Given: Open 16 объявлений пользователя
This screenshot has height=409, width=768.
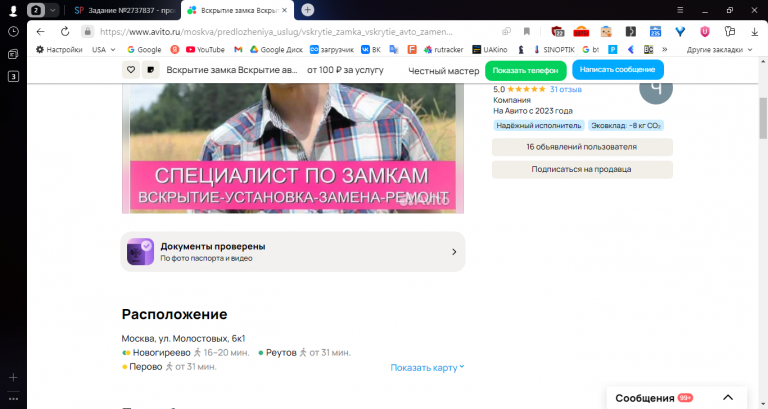Looking at the screenshot, I should pos(582,147).
